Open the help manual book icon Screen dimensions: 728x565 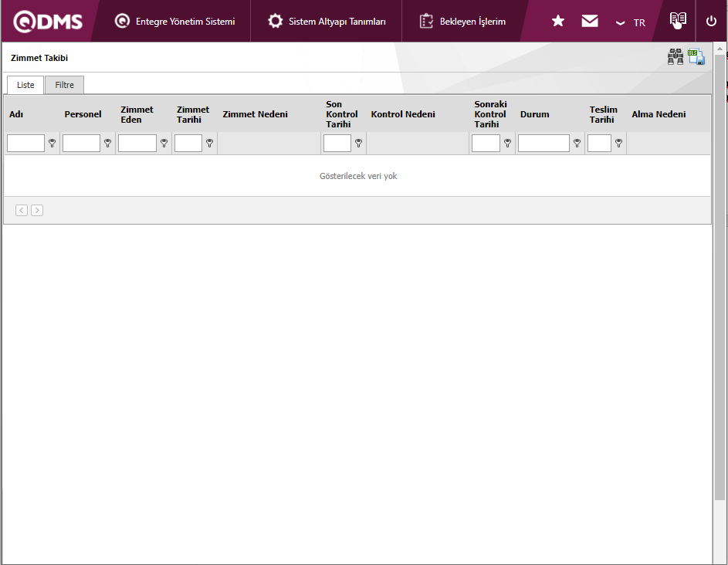[x=678, y=20]
